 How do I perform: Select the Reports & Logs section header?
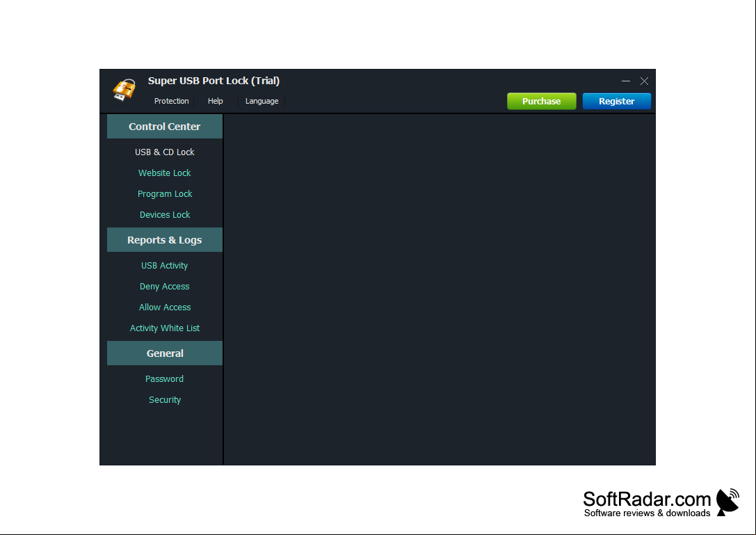point(164,240)
